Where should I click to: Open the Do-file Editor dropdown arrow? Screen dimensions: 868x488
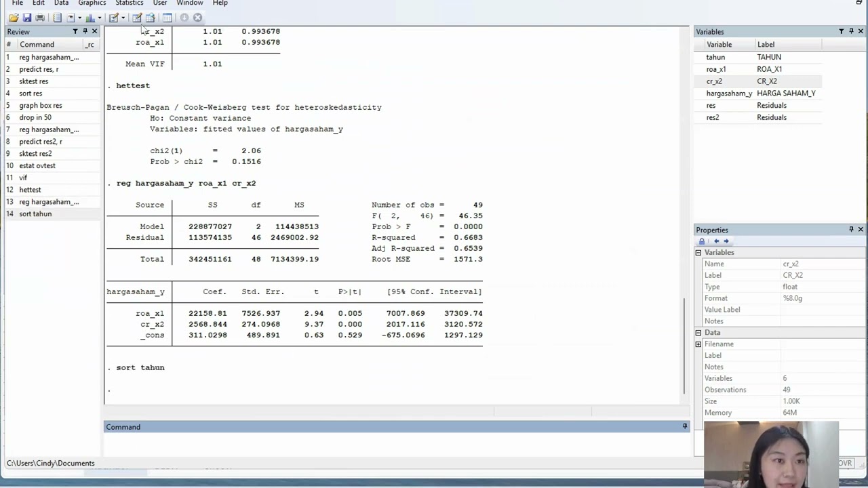123,18
